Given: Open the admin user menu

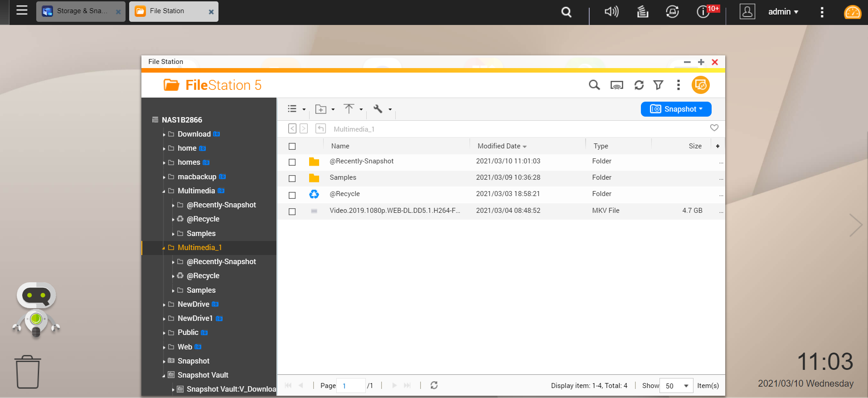Looking at the screenshot, I should point(783,12).
